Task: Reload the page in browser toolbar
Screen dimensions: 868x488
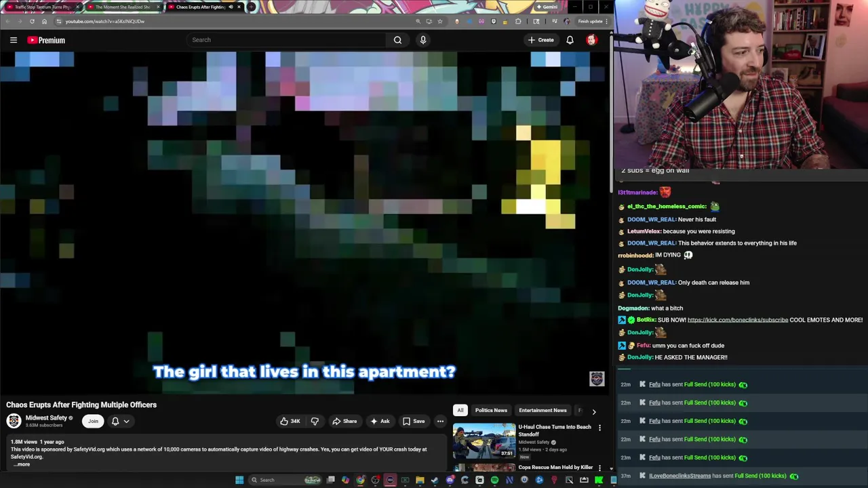Action: tap(32, 21)
